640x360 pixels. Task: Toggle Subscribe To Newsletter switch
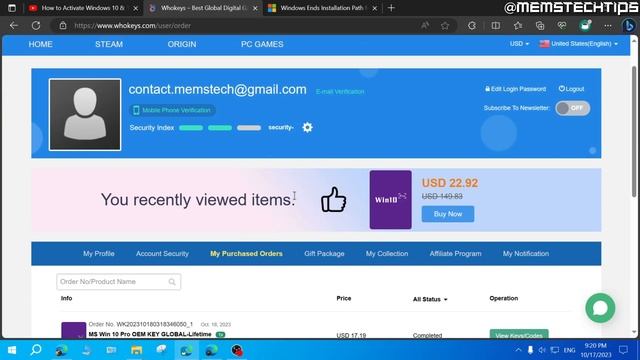[x=572, y=108]
